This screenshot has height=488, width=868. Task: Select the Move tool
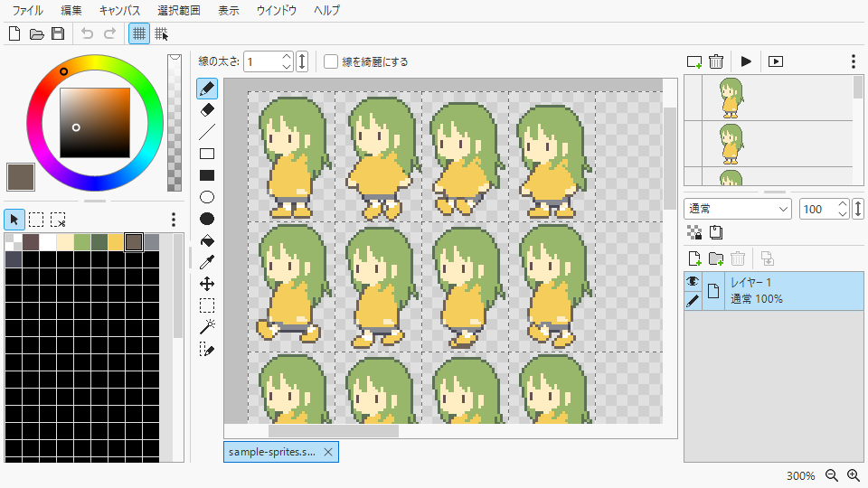pyautogui.click(x=207, y=284)
